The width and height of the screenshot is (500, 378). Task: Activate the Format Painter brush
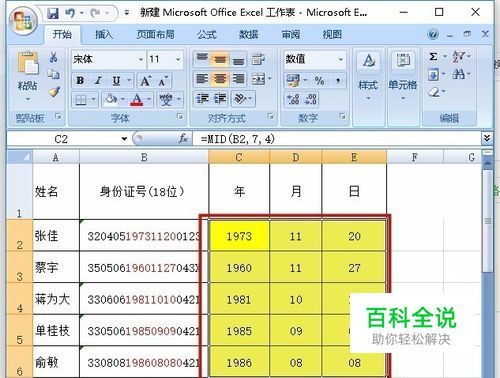point(54,91)
